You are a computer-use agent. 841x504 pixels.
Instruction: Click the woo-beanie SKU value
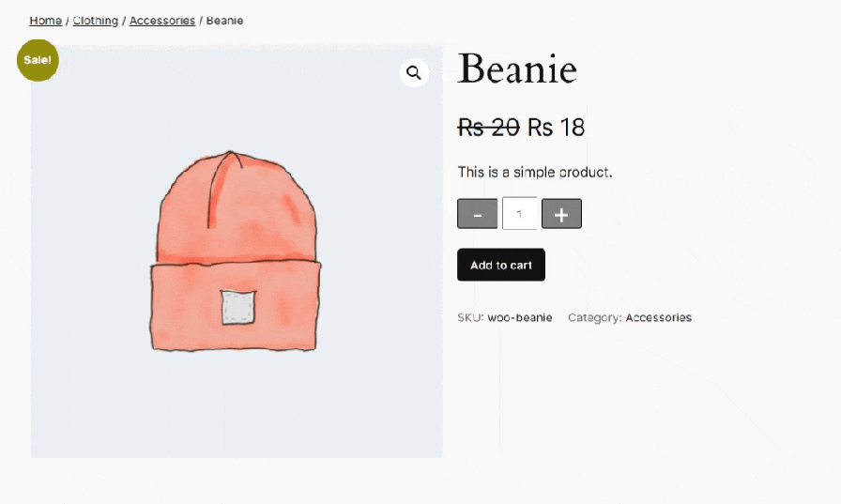520,318
